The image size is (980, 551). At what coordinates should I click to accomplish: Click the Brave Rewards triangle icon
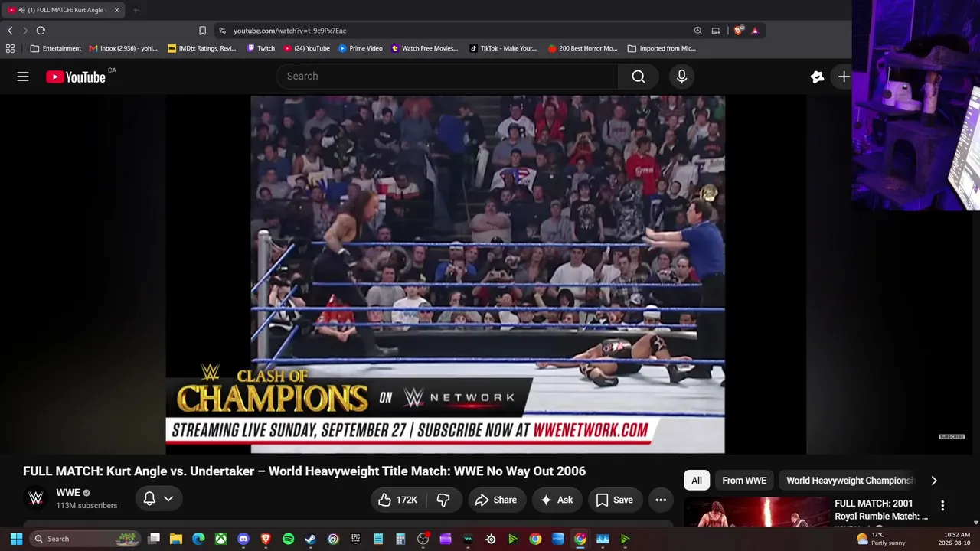pyautogui.click(x=755, y=31)
